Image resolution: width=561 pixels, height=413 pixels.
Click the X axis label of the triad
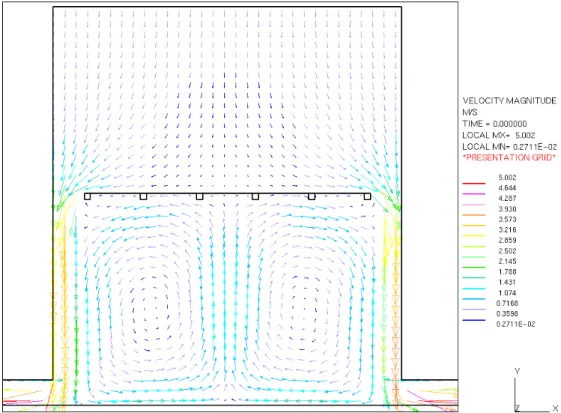click(x=555, y=408)
